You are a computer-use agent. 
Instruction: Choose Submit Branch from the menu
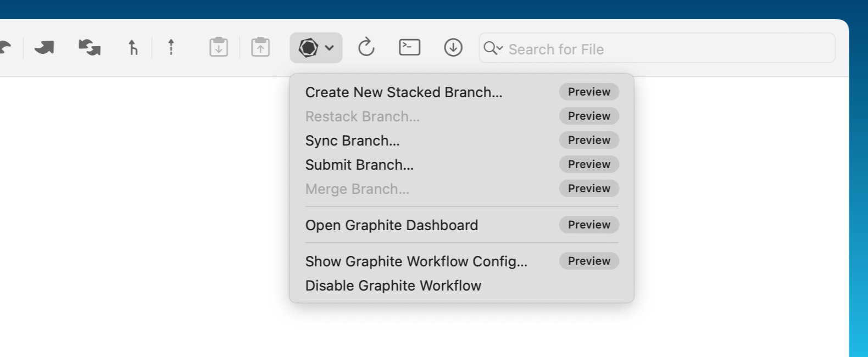click(x=359, y=165)
